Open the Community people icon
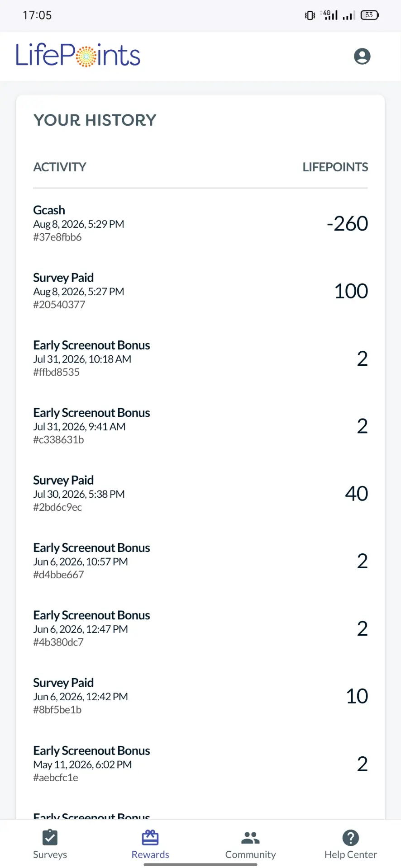401x868 pixels. point(250,838)
